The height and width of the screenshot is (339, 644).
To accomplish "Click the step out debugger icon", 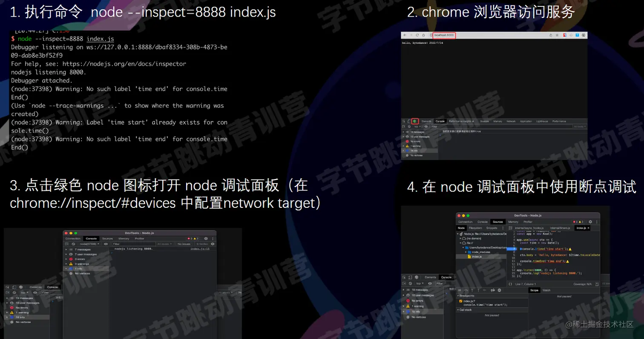I will coord(478,290).
